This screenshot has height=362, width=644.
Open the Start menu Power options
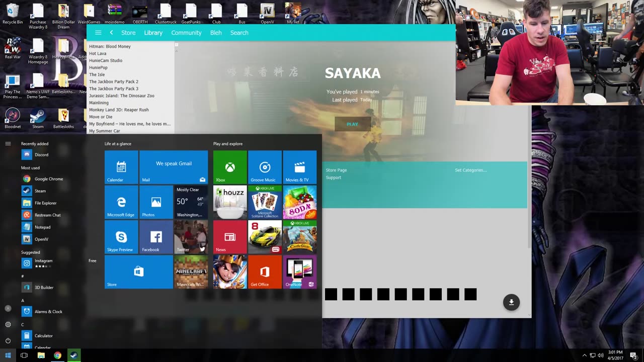8,340
